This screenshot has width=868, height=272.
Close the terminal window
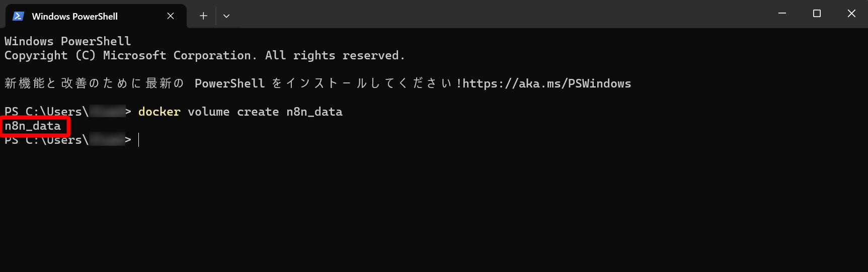coord(851,14)
